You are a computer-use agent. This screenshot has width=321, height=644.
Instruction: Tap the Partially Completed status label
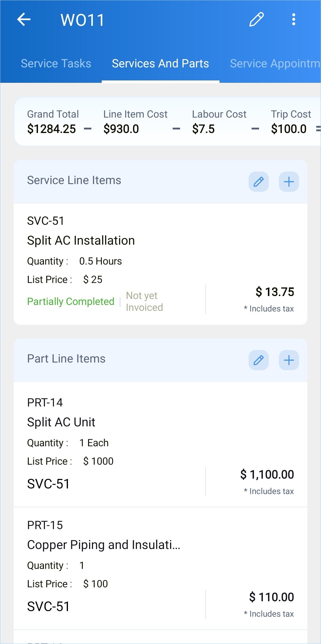(x=71, y=301)
